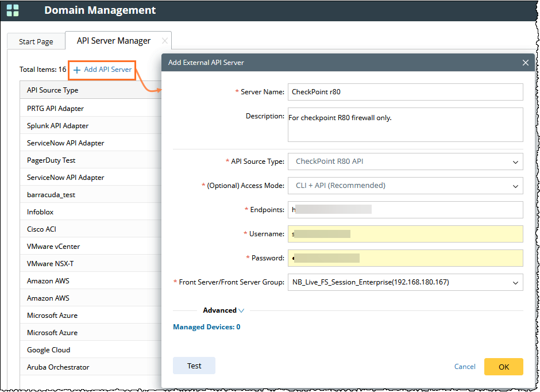The width and height of the screenshot is (540, 392).
Task: Click the Domain Management grid icon
Action: coord(13,10)
